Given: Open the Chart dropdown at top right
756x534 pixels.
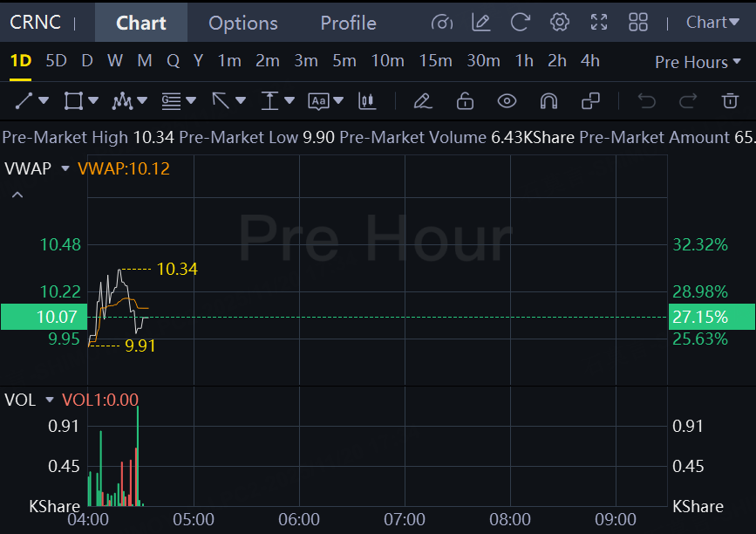Looking at the screenshot, I should click(x=712, y=22).
